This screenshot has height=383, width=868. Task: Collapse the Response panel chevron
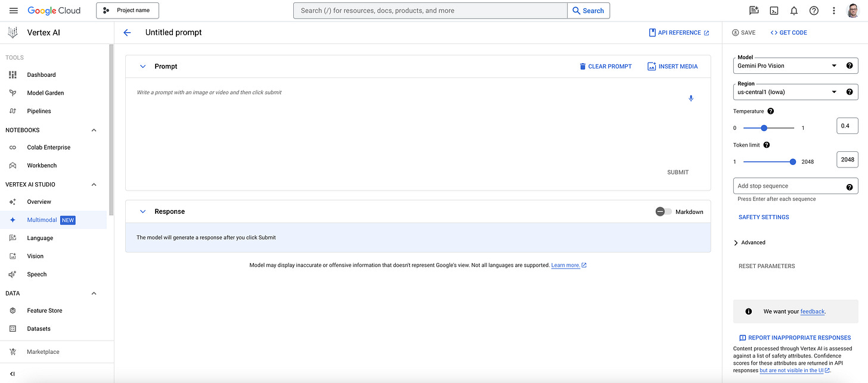[142, 211]
